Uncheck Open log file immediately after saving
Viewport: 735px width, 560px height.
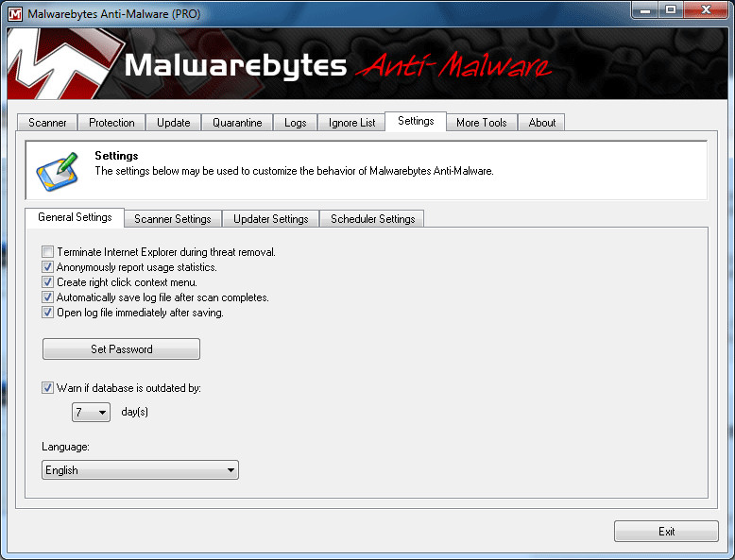pyautogui.click(x=47, y=312)
